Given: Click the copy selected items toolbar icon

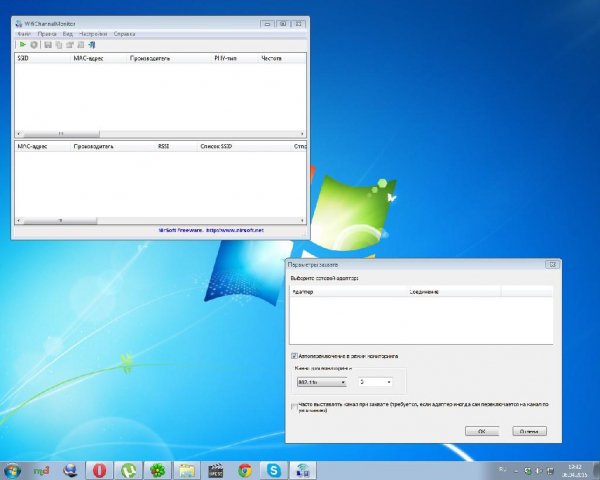Looking at the screenshot, I should 59,45.
